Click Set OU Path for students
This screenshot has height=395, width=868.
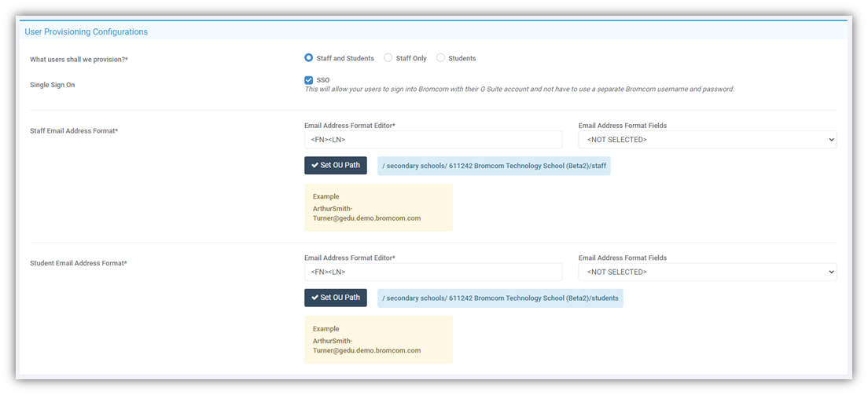point(336,298)
